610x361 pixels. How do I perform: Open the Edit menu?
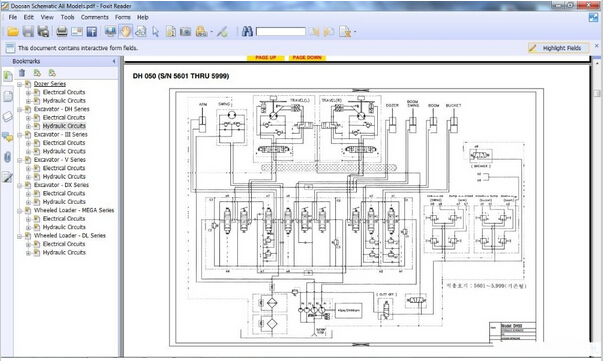pyautogui.click(x=28, y=17)
